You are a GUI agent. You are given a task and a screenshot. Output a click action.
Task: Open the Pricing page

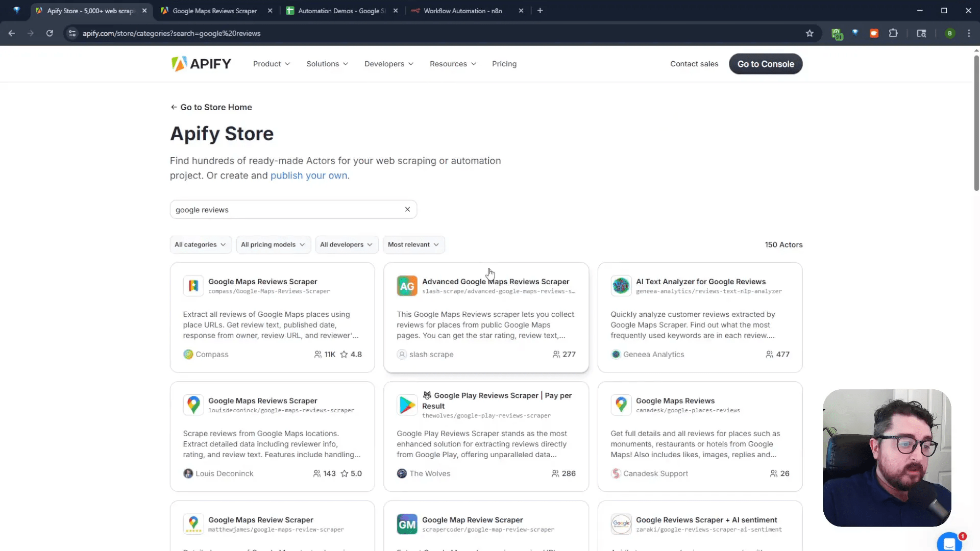click(504, 64)
